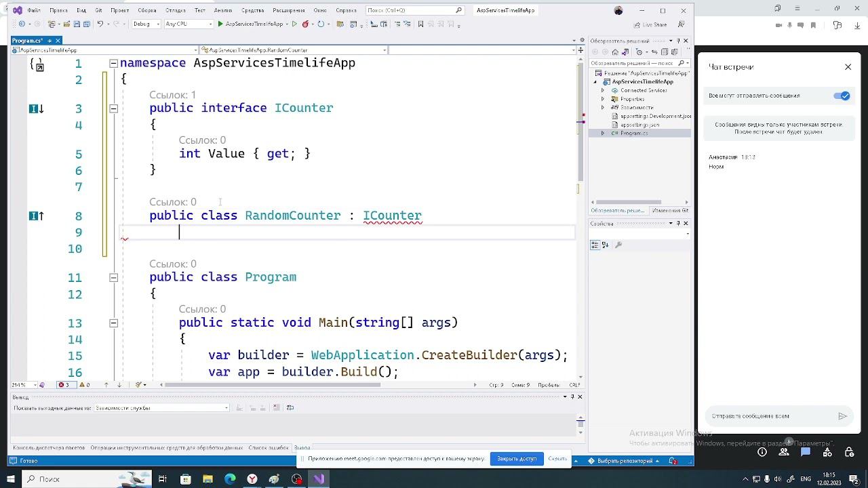The width and height of the screenshot is (868, 488).
Task: Expand the Зависимости node
Action: (603, 107)
